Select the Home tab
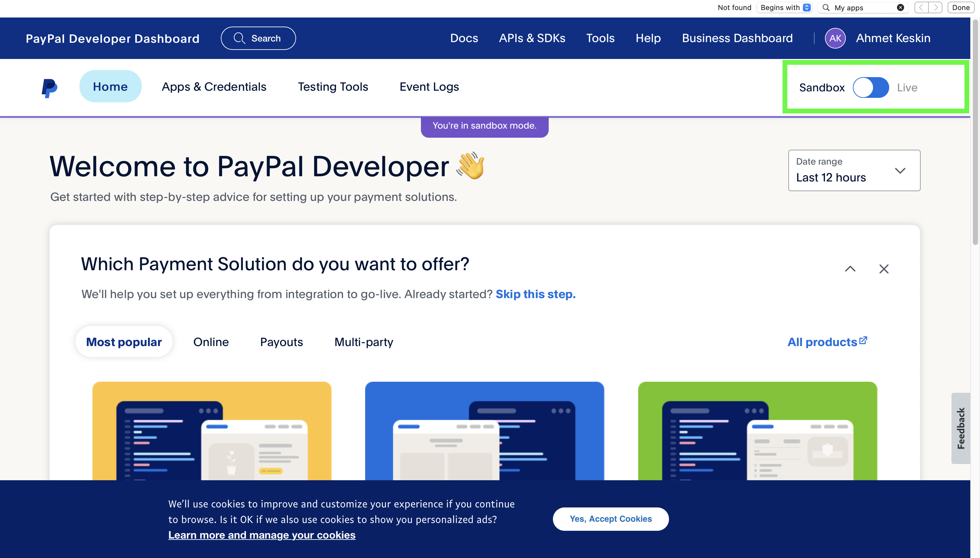980x558 pixels. pyautogui.click(x=111, y=87)
